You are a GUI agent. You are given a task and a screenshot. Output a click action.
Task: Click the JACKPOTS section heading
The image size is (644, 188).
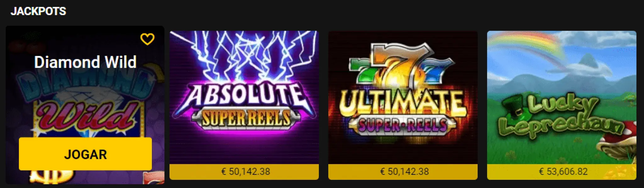(38, 11)
